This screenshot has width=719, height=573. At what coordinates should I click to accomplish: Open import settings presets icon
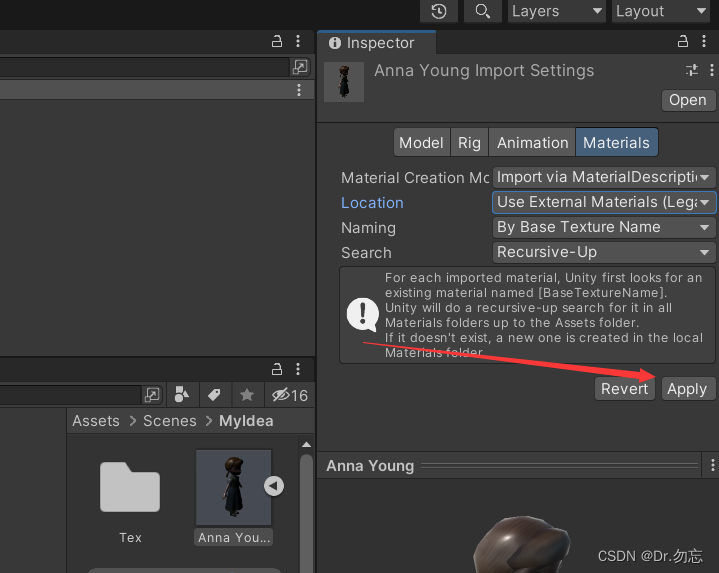point(692,70)
